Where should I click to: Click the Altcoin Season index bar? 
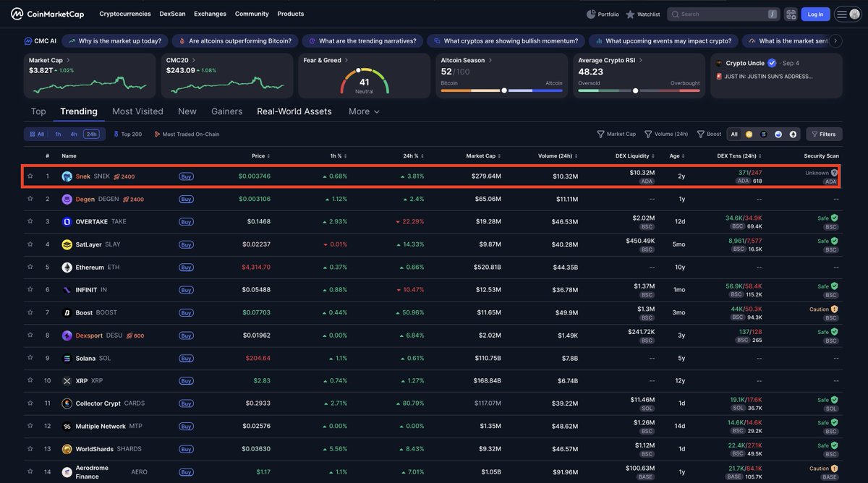point(501,91)
